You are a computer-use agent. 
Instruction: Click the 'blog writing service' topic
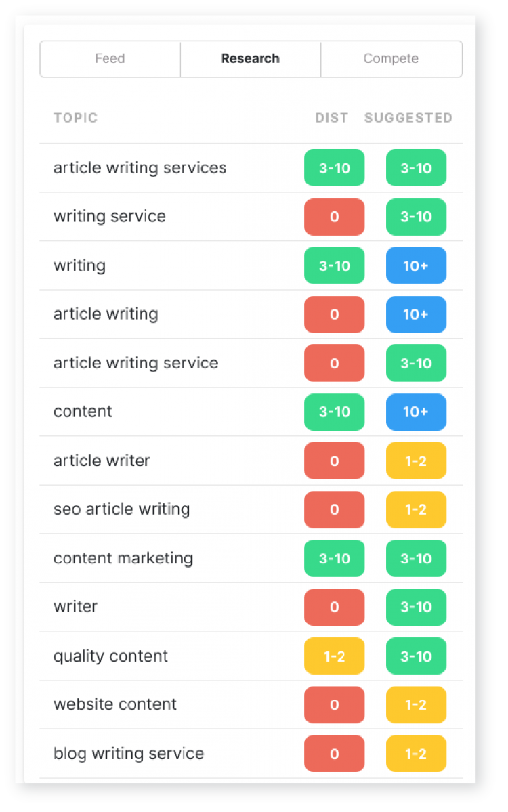pos(129,753)
